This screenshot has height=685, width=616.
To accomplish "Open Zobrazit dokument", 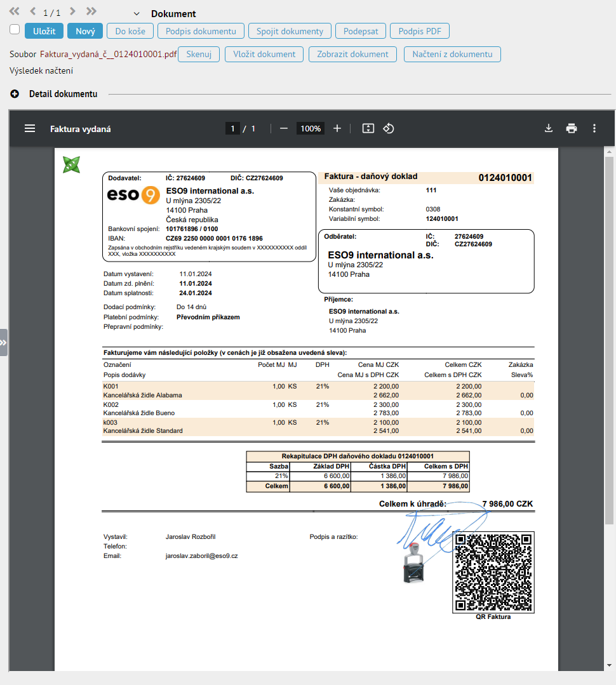I will click(352, 54).
